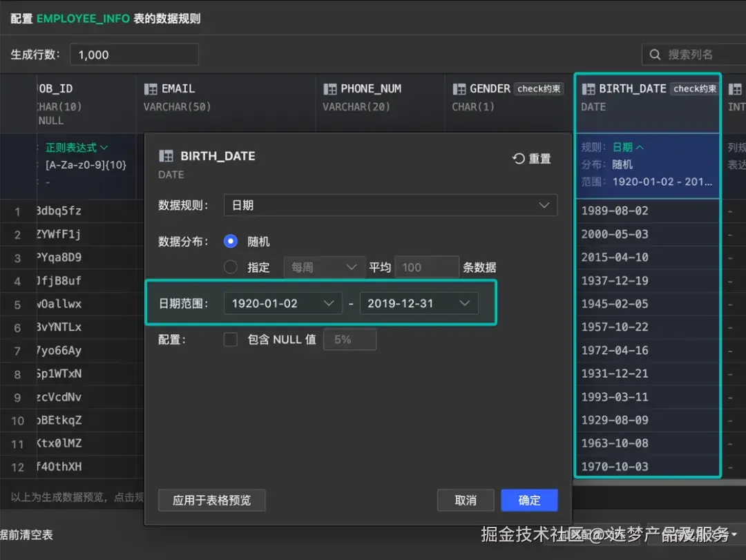
Task: Open the end date 2019-12-31 dropdown
Action: [419, 303]
